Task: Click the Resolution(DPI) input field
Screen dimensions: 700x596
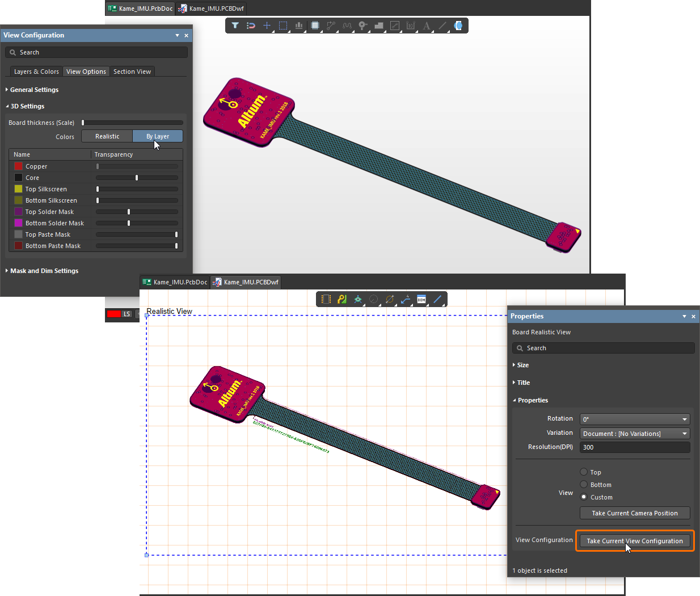Action: (x=635, y=447)
